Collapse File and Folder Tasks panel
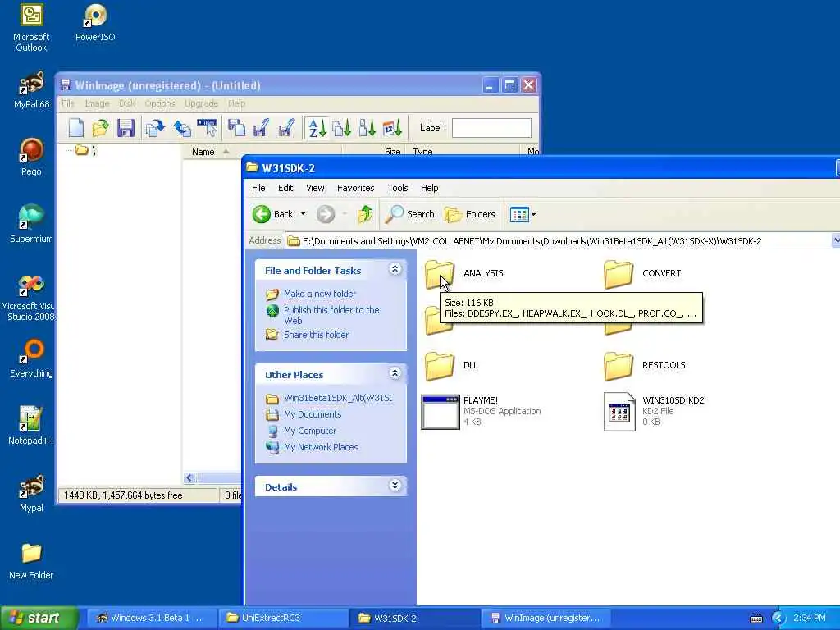 tap(395, 269)
